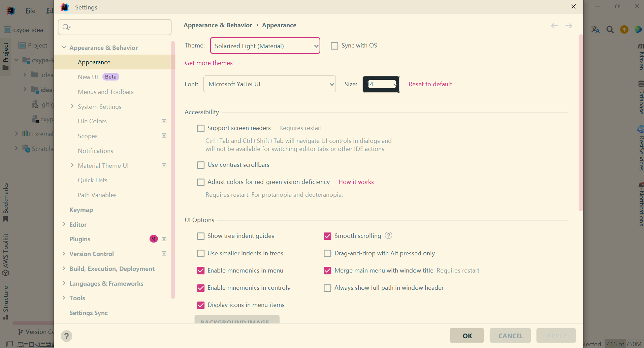Go to Keymap settings
Image resolution: width=644 pixels, height=348 pixels.
[81, 210]
